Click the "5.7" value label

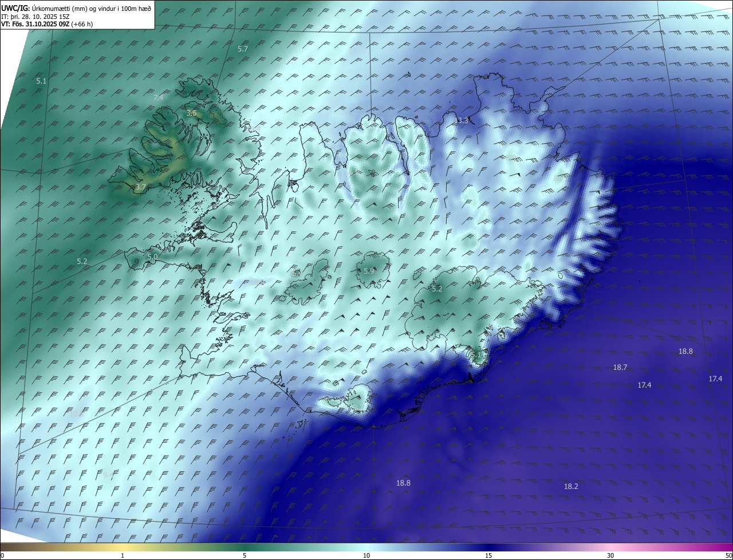pyautogui.click(x=243, y=49)
